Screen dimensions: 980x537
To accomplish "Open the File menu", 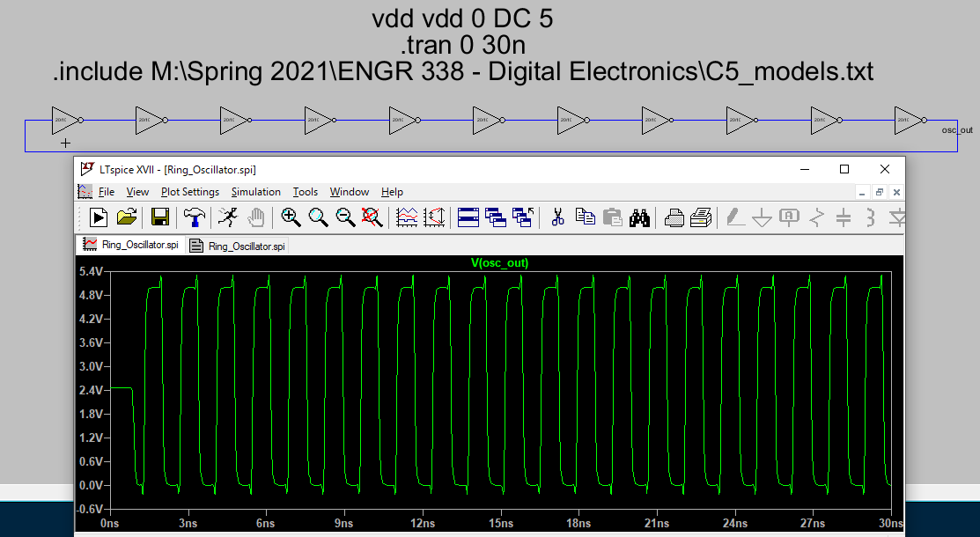I will pyautogui.click(x=107, y=192).
